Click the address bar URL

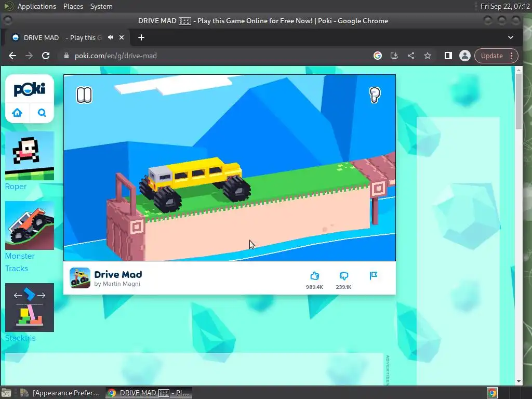[x=116, y=56]
